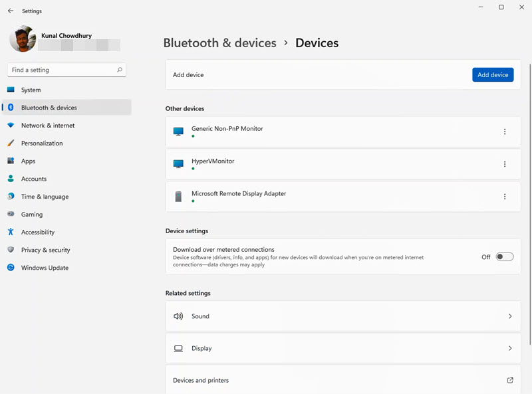Open the Sound related setting
This screenshot has height=394, width=532.
click(x=343, y=316)
